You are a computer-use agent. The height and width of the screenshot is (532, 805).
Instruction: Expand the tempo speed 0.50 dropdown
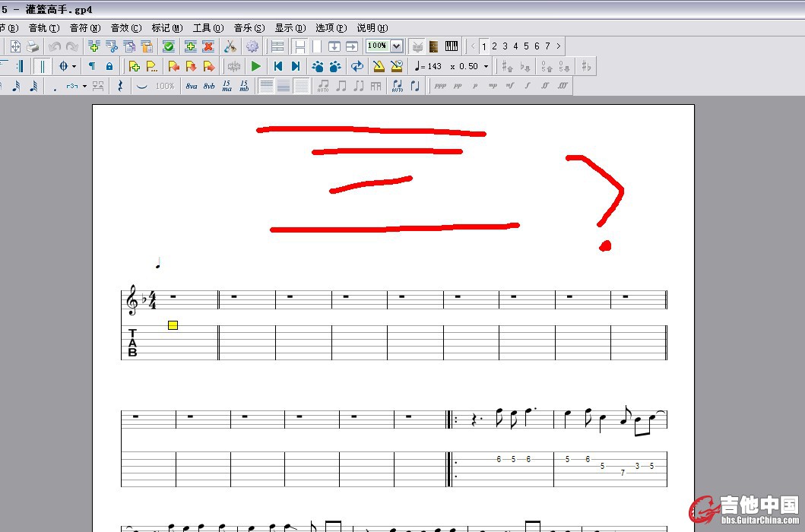click(x=486, y=66)
